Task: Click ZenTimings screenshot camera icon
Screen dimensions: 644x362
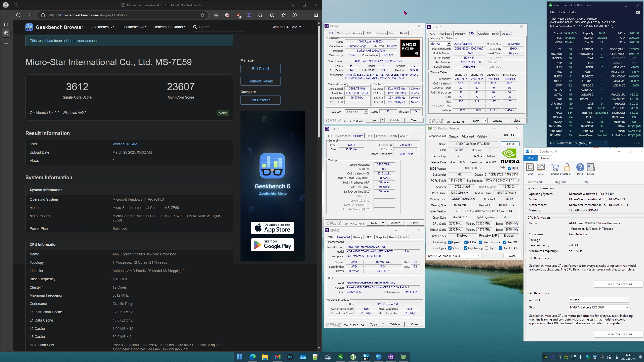Action: (638, 12)
